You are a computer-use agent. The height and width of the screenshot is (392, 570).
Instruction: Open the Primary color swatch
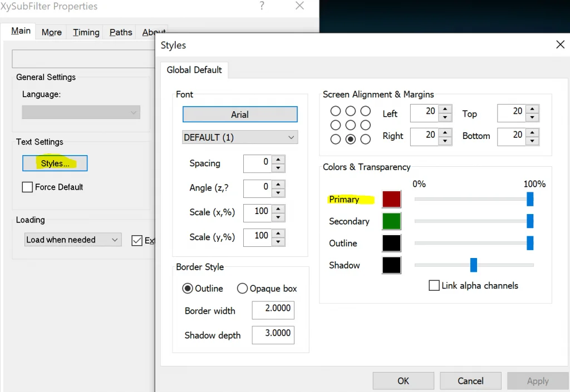point(391,199)
